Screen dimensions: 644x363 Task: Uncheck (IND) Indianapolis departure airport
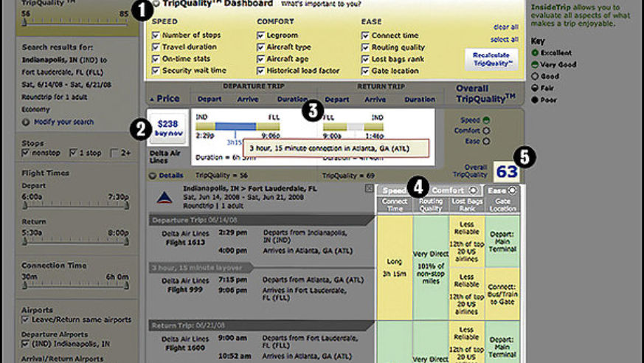pos(26,344)
